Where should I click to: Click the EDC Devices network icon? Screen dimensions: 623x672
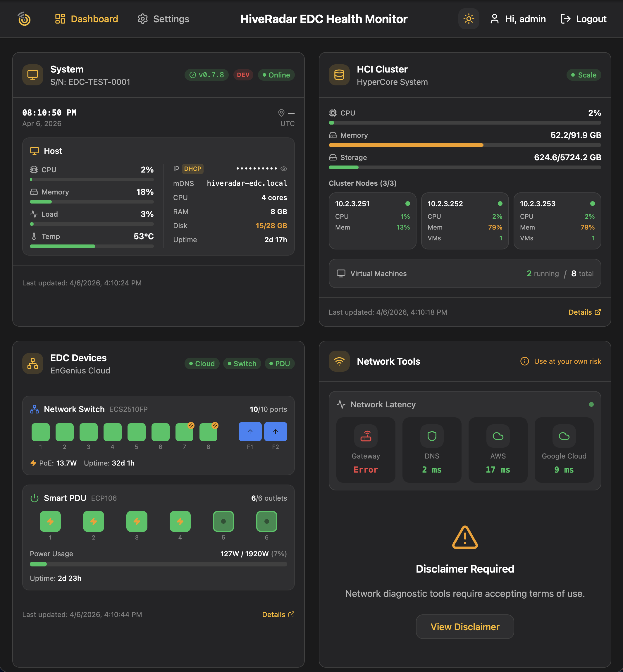[x=33, y=363]
